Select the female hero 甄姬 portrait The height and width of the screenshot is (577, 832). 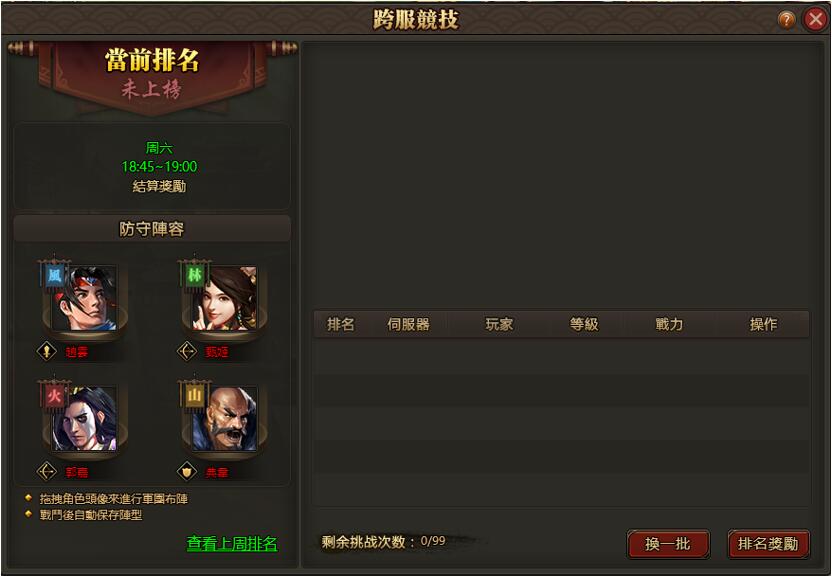(225, 299)
